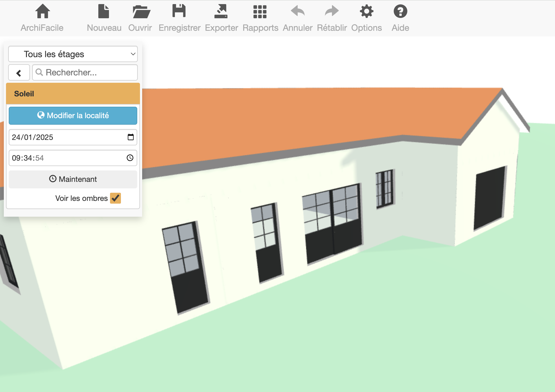Click the Exporter icon

(221, 11)
